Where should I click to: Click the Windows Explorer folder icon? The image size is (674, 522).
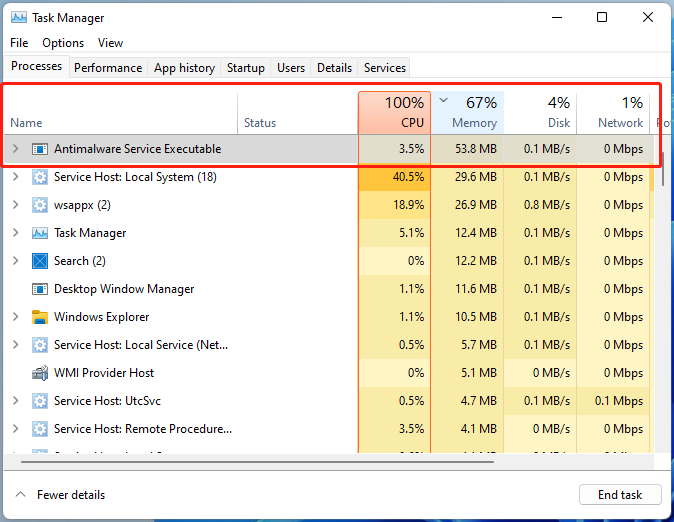point(40,317)
